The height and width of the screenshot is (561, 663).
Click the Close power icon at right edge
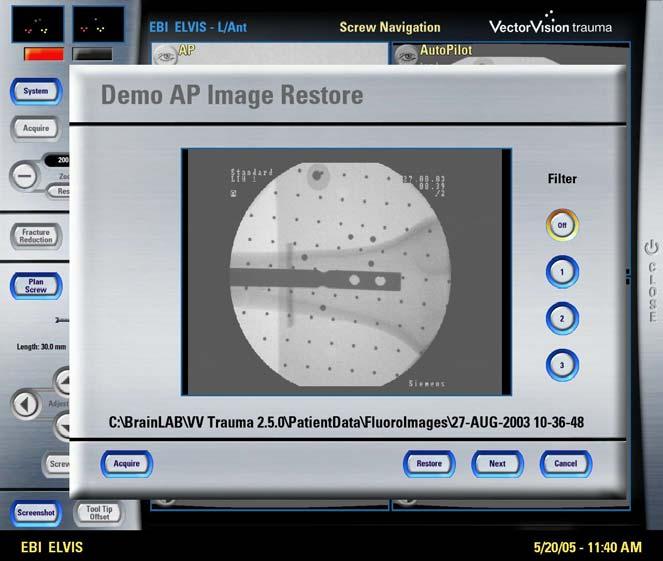coord(651,248)
